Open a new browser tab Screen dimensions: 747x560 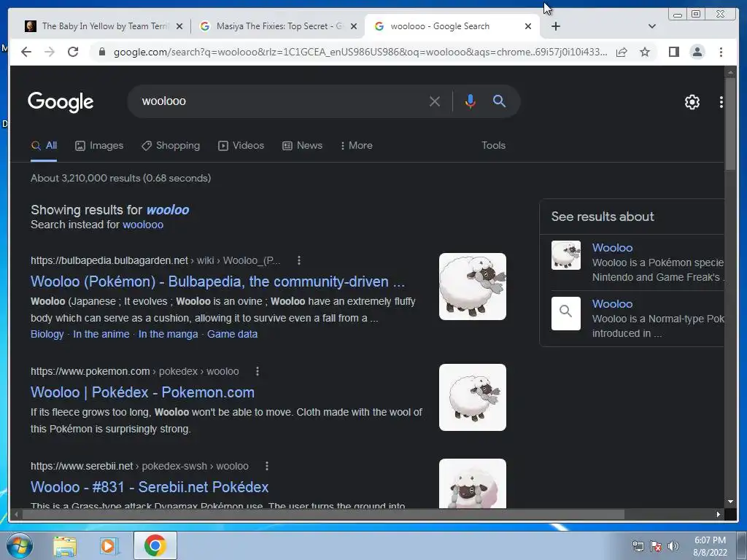pos(555,26)
